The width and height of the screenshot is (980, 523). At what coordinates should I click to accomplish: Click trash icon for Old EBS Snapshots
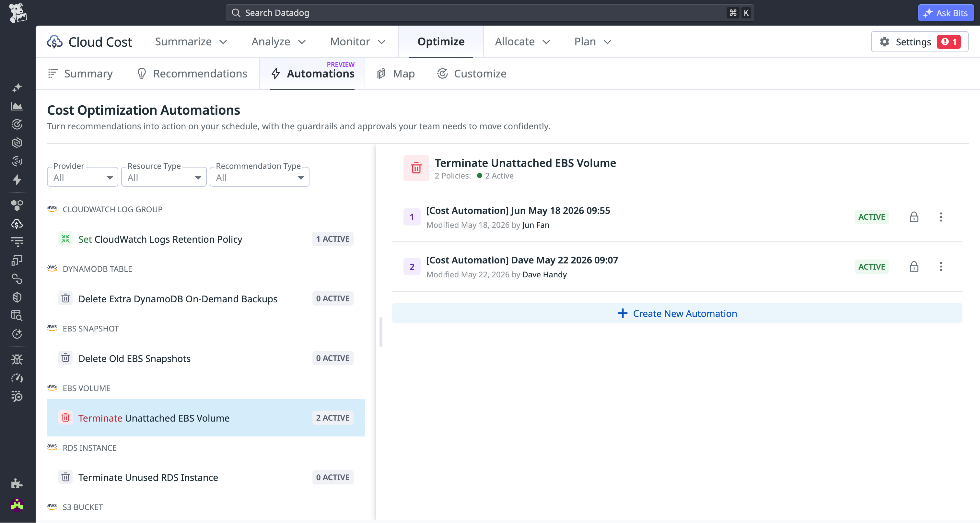coord(65,358)
